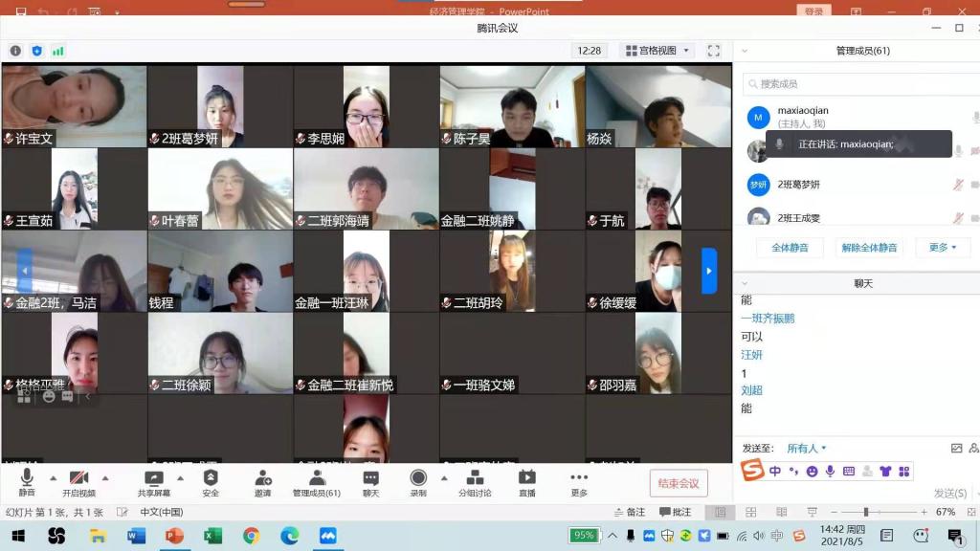Image resolution: width=980 pixels, height=551 pixels.
Task: Open 分组讨论 breakout rooms
Action: pyautogui.click(x=475, y=482)
